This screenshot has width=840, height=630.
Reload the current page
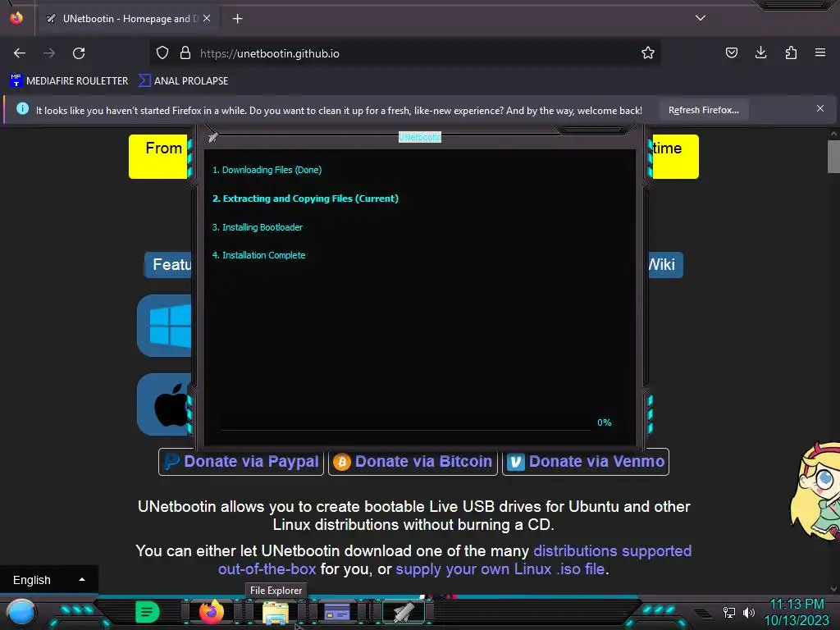pyautogui.click(x=79, y=53)
